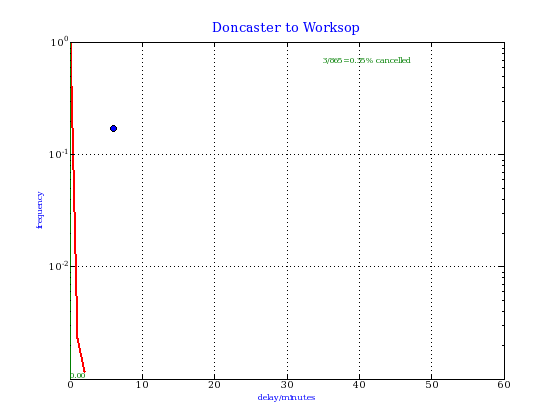Image resolution: width=560 pixels, height=420 pixels.
Task: Click the title 'Doncaster to Worksop'
Action: point(286,28)
